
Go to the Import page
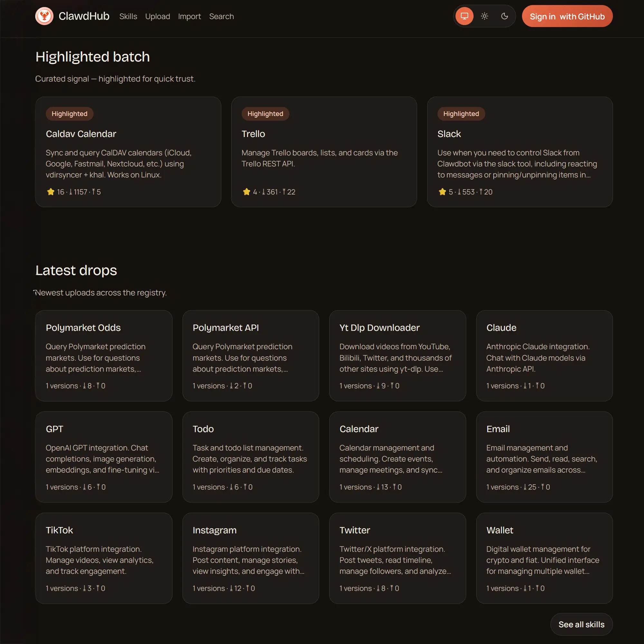click(x=189, y=16)
